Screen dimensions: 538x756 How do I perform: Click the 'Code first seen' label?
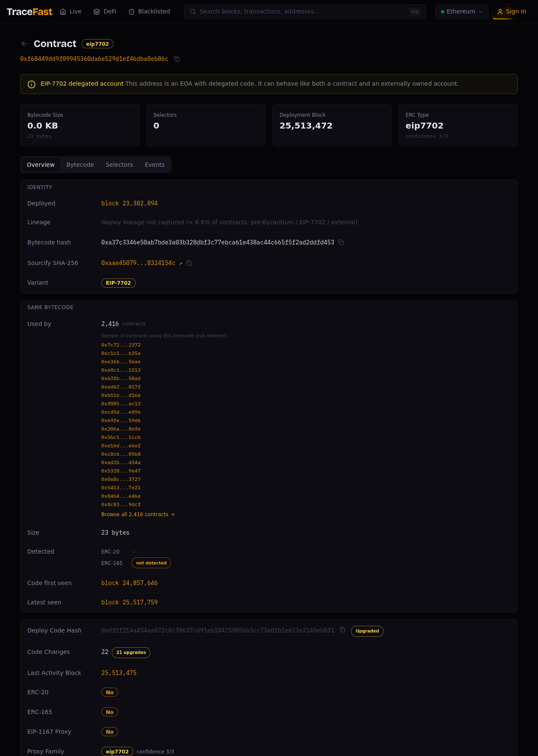(50, 583)
